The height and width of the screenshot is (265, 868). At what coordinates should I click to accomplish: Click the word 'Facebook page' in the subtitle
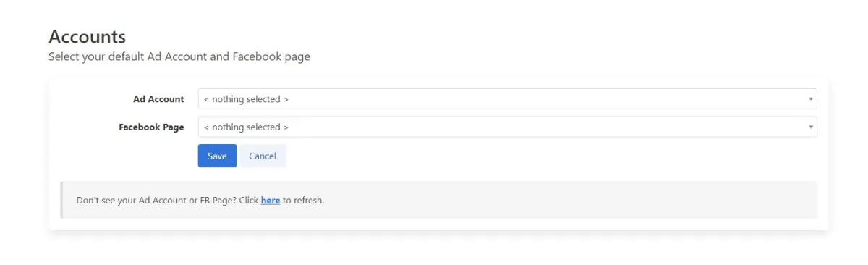click(x=271, y=56)
